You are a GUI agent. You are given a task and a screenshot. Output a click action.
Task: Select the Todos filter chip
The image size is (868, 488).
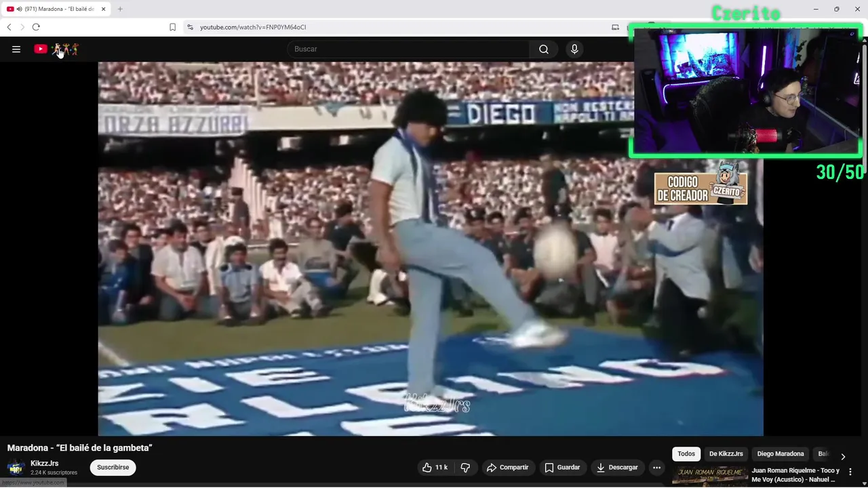[686, 454]
